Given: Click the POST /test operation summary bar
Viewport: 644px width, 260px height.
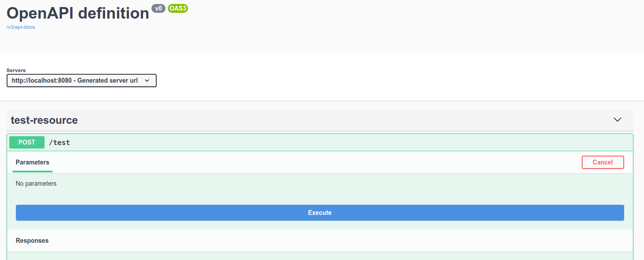Looking at the screenshot, I should pyautogui.click(x=309, y=142).
